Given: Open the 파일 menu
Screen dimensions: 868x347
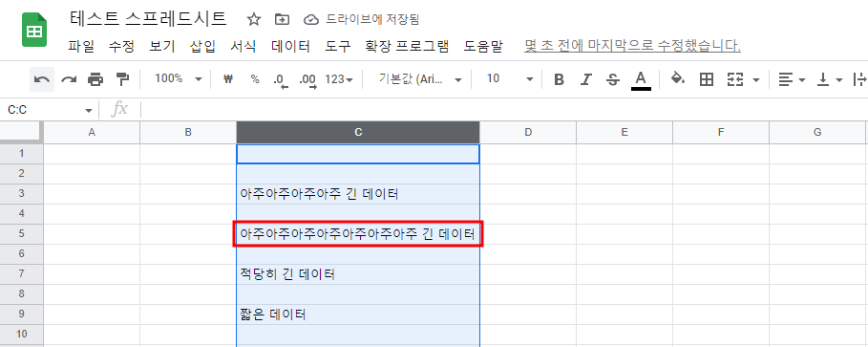Looking at the screenshot, I should [81, 47].
